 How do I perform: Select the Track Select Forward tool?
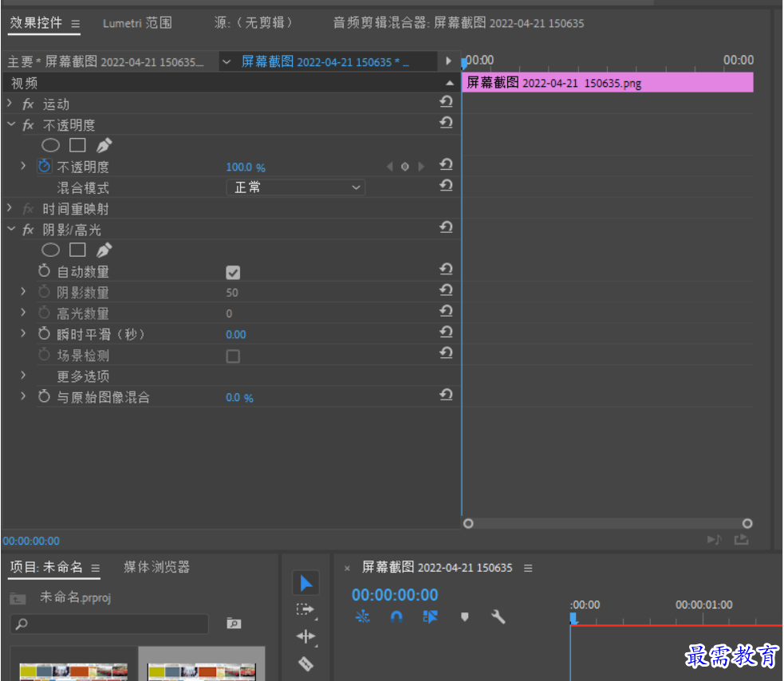305,610
